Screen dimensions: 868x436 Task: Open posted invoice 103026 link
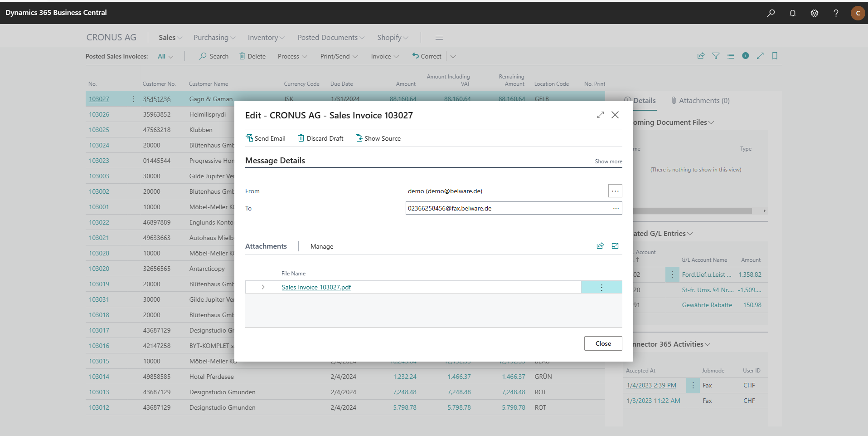[x=99, y=114]
